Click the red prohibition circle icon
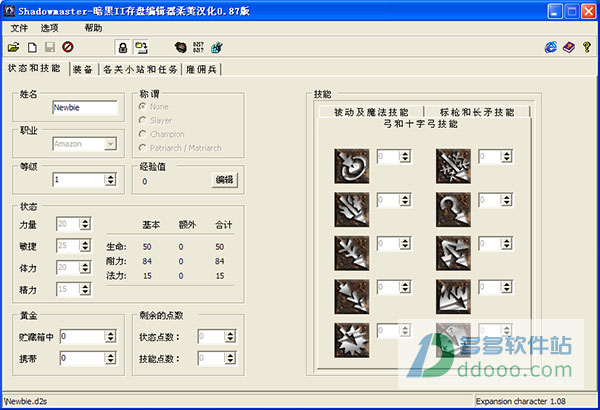Screen dimensions: 600x410 [x=68, y=47]
